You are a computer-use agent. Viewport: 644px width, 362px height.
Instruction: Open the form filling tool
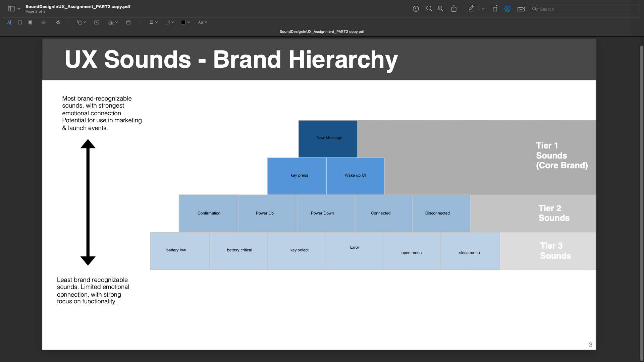pyautogui.click(x=521, y=9)
